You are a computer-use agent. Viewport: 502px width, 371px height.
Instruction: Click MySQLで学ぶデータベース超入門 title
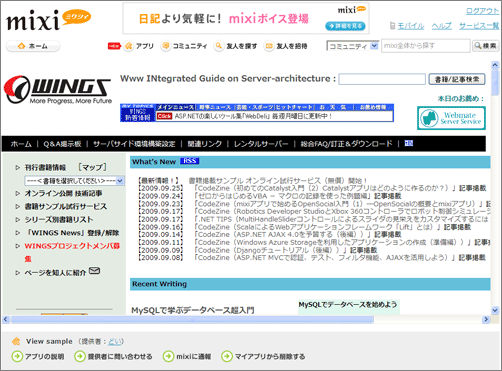tap(193, 310)
